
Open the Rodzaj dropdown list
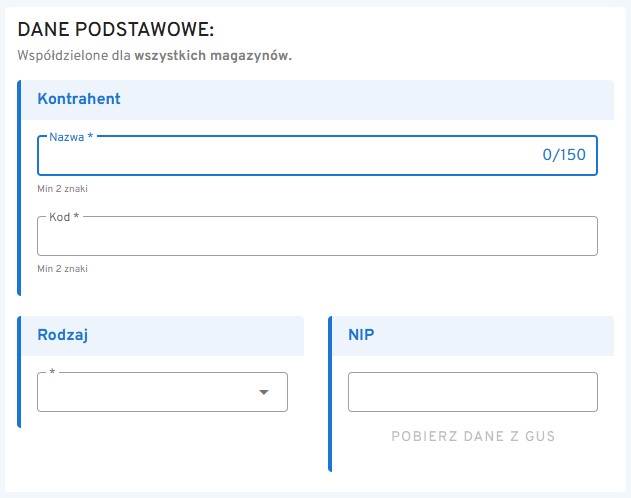point(150,392)
